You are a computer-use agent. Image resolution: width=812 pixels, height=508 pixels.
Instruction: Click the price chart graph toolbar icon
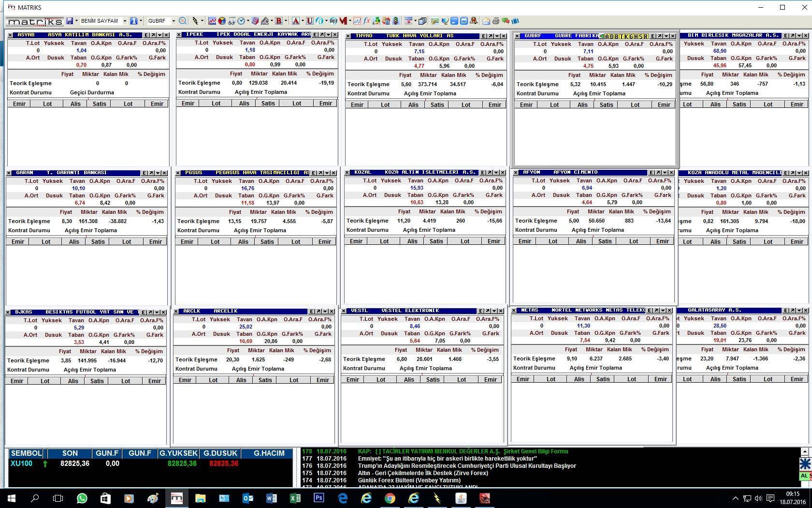coord(212,21)
